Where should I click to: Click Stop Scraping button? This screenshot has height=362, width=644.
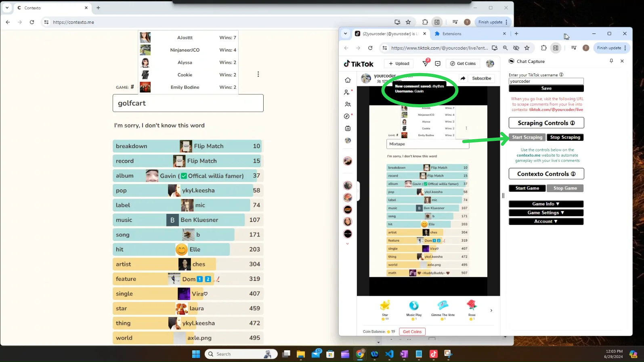tap(565, 137)
